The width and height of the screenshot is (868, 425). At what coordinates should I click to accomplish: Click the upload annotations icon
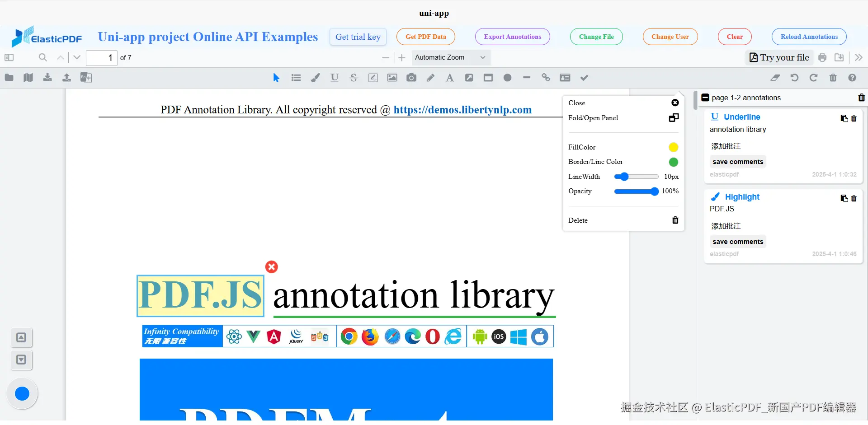point(66,78)
